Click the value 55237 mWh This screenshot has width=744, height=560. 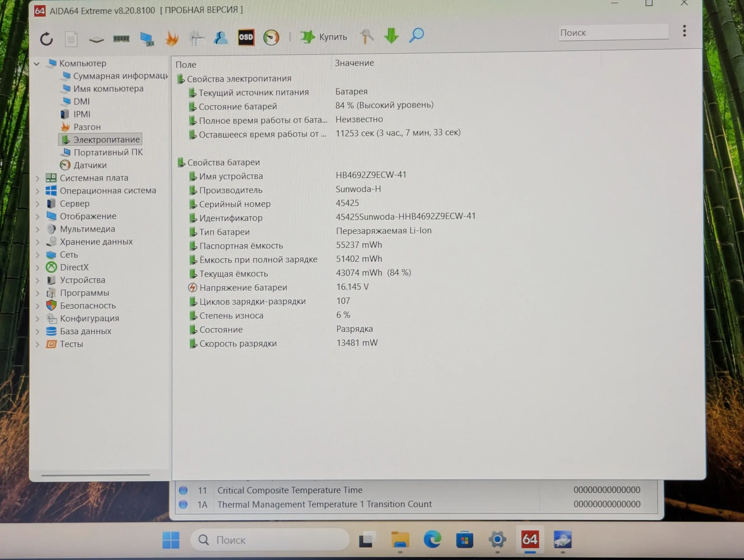pyautogui.click(x=359, y=245)
